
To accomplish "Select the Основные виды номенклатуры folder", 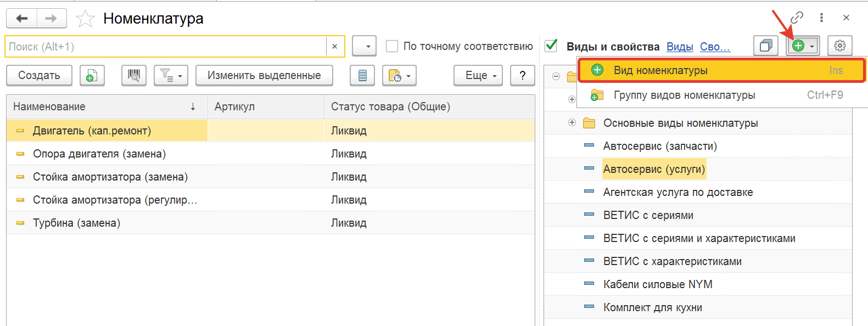I will 680,123.
